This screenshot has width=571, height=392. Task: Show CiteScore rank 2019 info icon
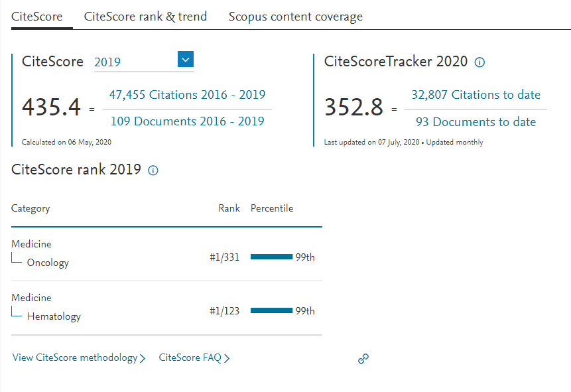click(x=153, y=170)
